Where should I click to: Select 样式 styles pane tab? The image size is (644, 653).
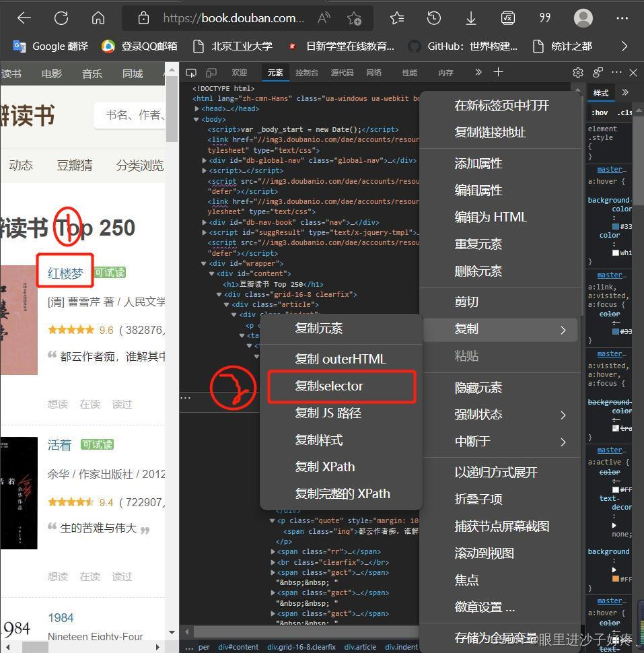pyautogui.click(x=601, y=93)
